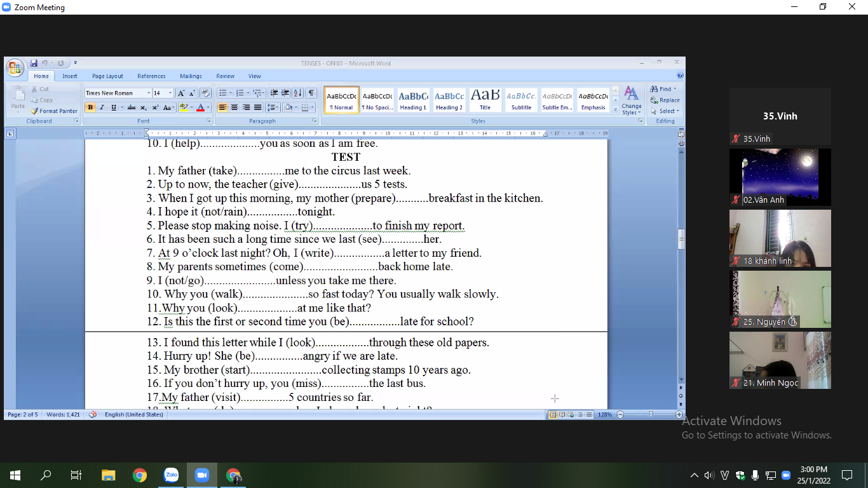Open File Explorer from the taskbar

109,475
